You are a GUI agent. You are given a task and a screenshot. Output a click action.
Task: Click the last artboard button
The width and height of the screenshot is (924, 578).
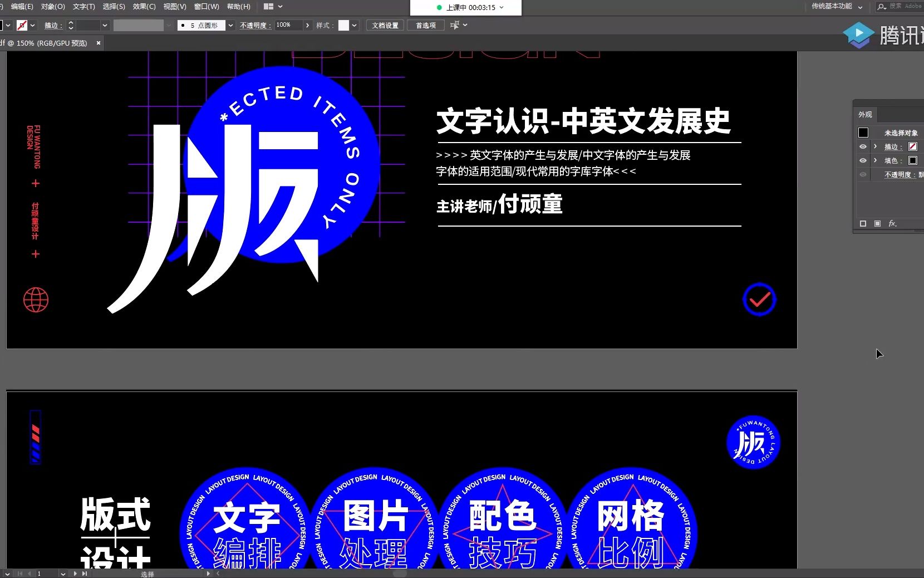click(85, 573)
